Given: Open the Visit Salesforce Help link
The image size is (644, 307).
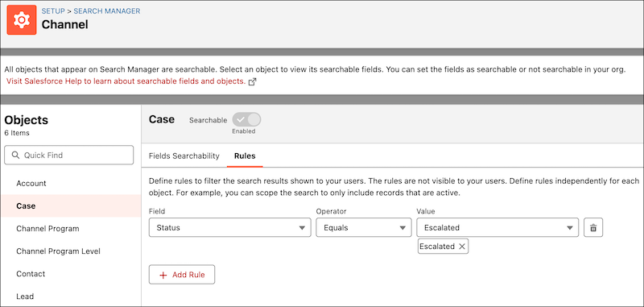Looking at the screenshot, I should point(126,81).
